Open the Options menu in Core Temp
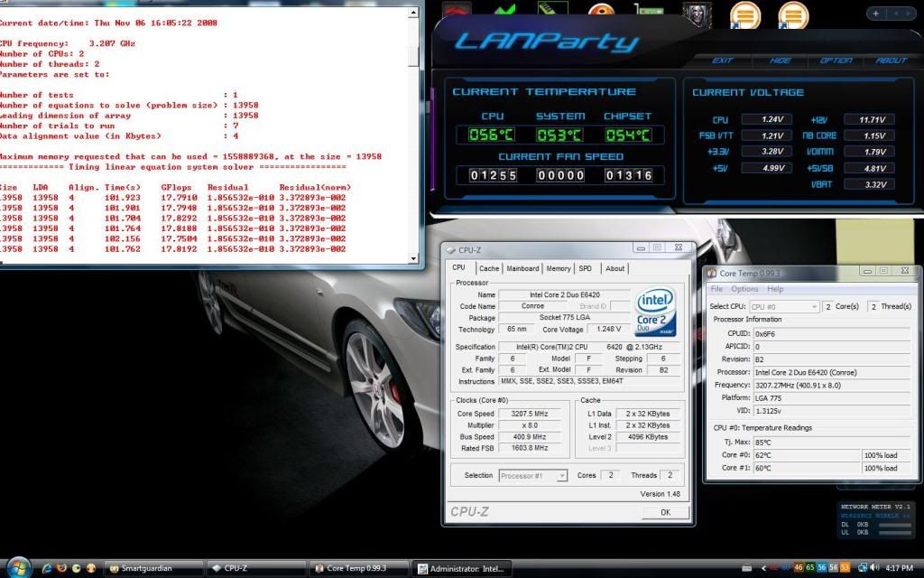This screenshot has width=924, height=578. click(746, 289)
